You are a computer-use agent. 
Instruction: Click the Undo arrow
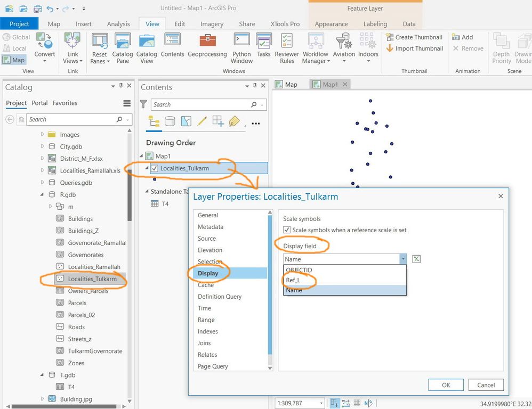tap(50, 9)
